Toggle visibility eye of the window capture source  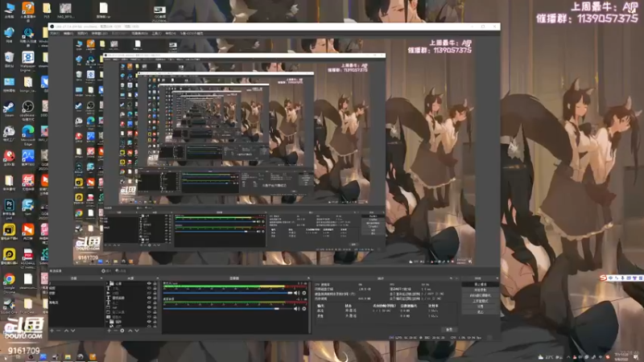click(x=149, y=312)
